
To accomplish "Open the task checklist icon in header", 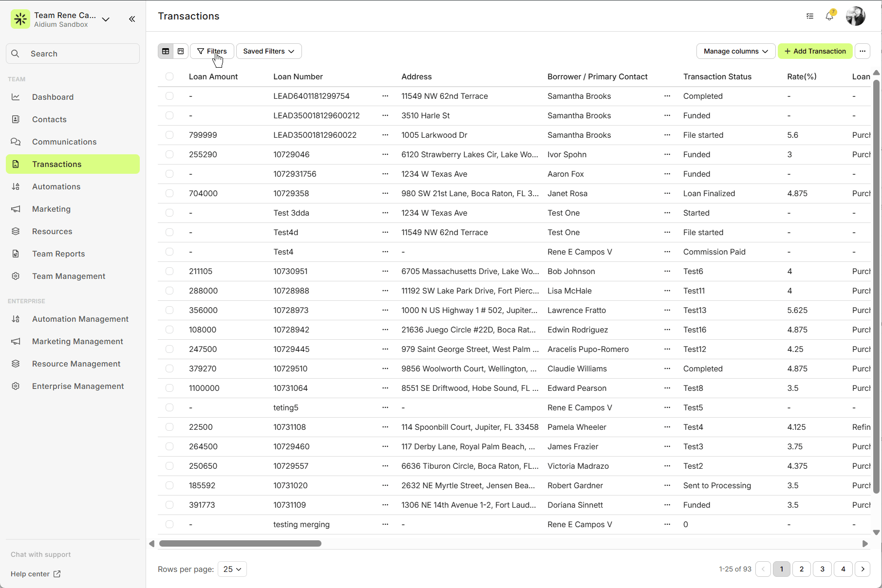I will click(810, 16).
